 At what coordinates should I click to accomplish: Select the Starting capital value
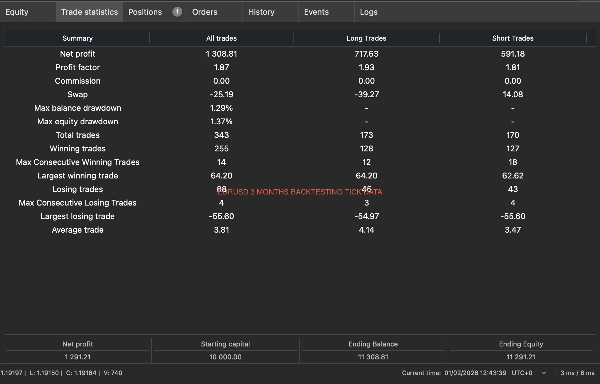click(x=225, y=357)
